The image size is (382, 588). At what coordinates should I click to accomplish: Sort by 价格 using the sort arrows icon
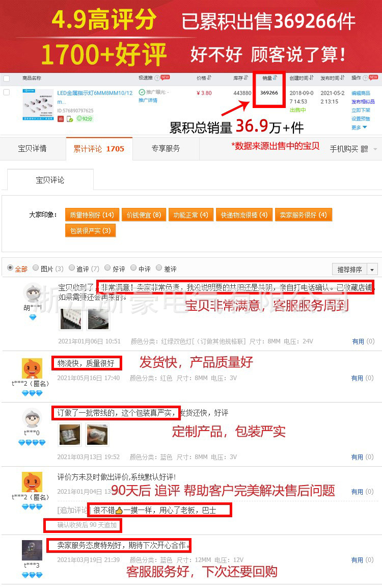(x=209, y=77)
